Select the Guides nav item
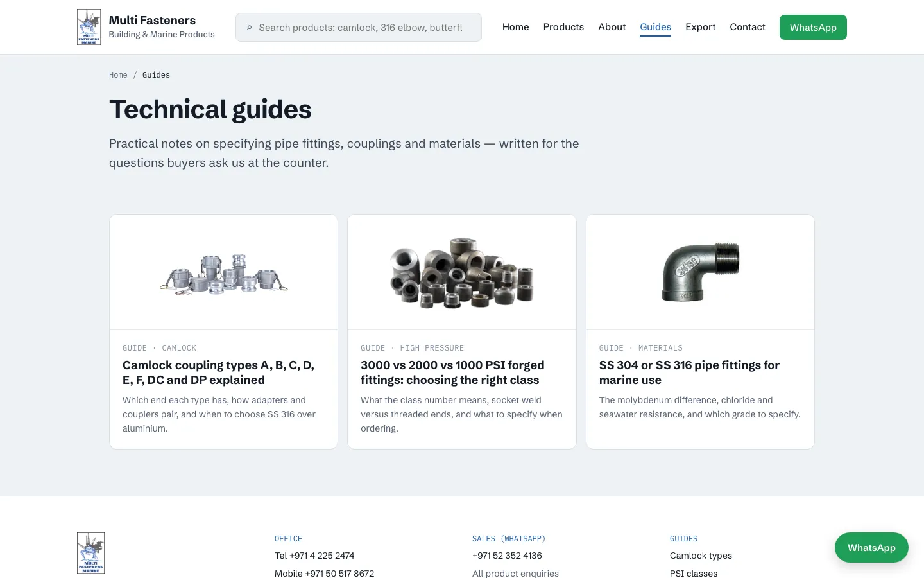This screenshot has height=578, width=924. [655, 27]
